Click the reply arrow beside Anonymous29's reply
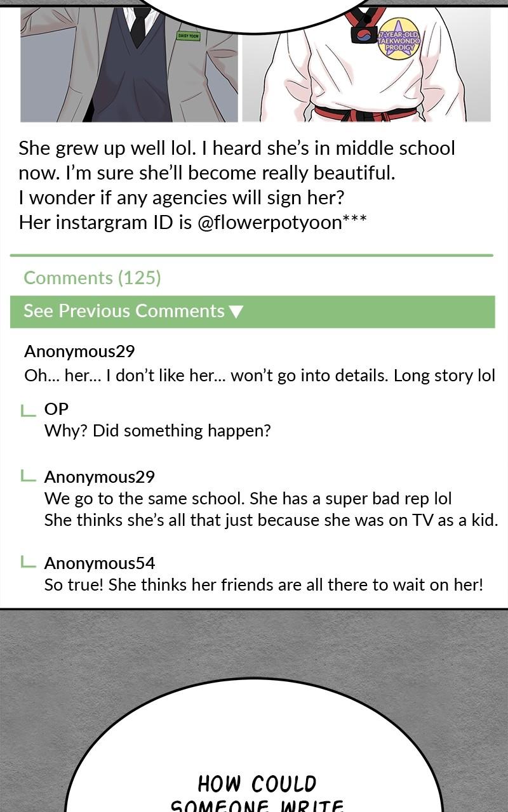Viewport: 508px width, 812px height. pyautogui.click(x=28, y=476)
